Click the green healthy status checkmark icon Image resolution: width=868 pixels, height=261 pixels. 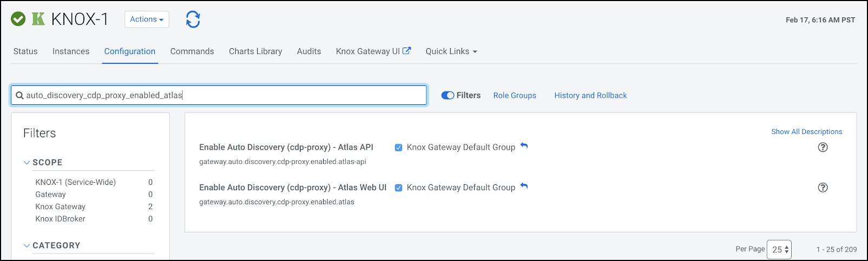coord(18,19)
